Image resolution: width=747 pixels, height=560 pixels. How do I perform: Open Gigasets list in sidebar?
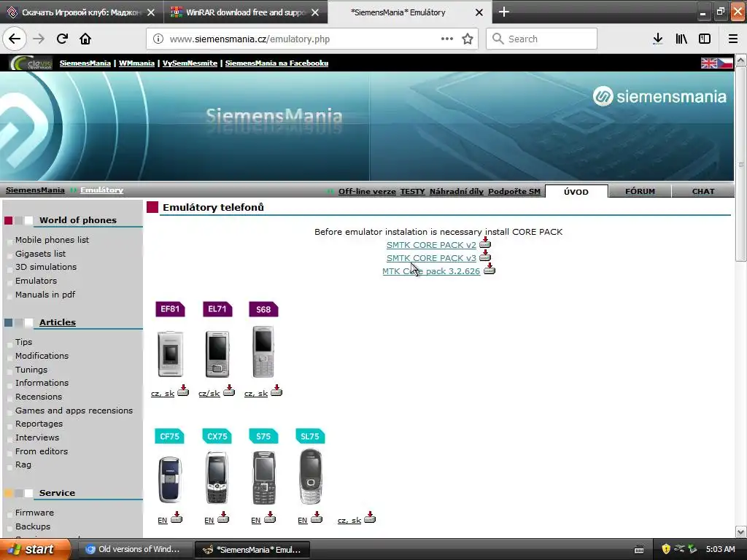pos(41,254)
